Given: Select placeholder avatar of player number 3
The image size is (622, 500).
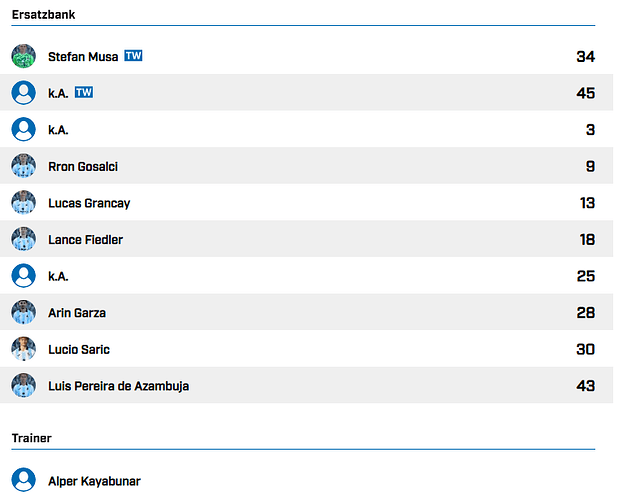Looking at the screenshot, I should 23,129.
